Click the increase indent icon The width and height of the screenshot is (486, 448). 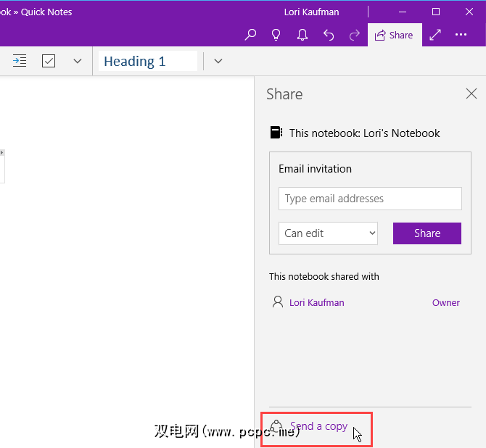coord(20,61)
